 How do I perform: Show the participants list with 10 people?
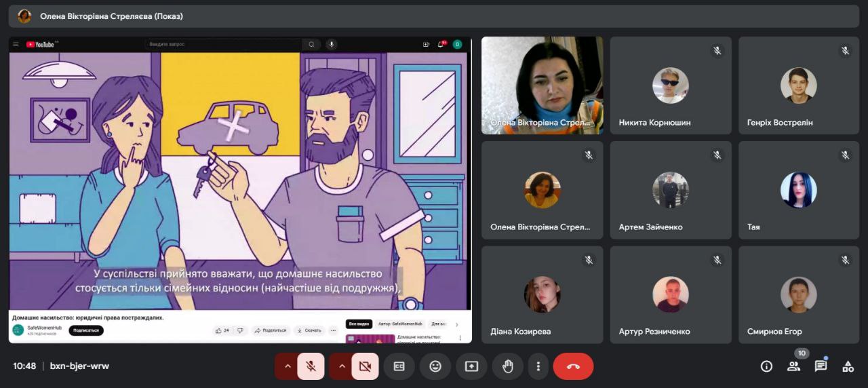click(x=793, y=366)
